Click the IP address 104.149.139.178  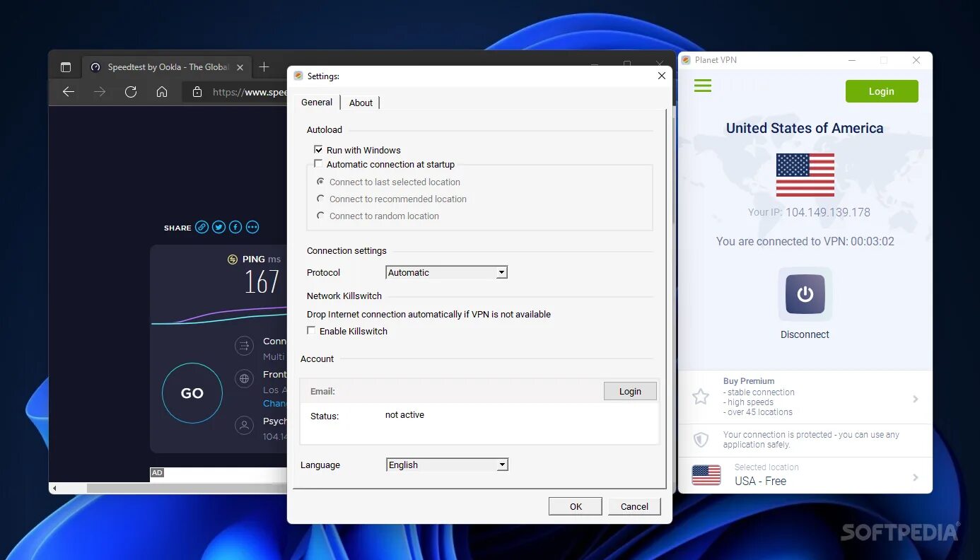click(x=828, y=212)
